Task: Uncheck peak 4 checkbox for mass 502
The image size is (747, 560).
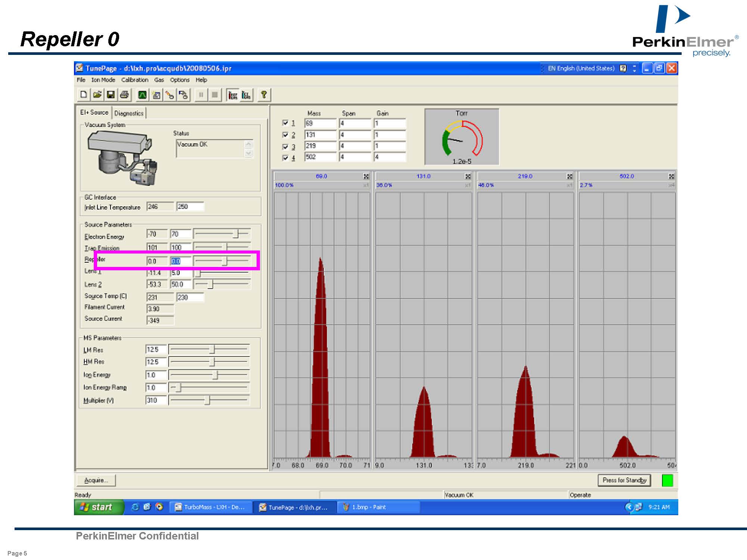Action: click(285, 158)
